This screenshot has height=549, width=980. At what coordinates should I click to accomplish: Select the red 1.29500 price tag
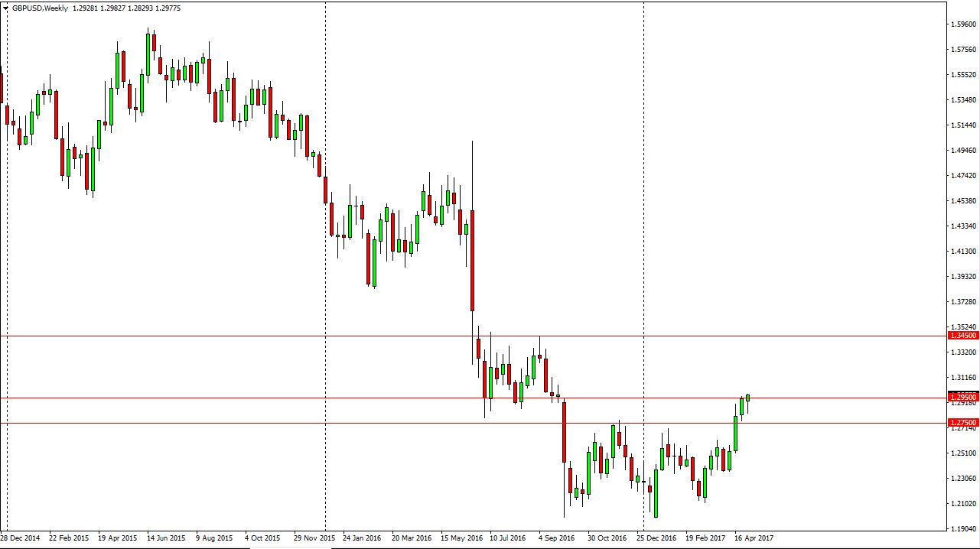tap(962, 398)
